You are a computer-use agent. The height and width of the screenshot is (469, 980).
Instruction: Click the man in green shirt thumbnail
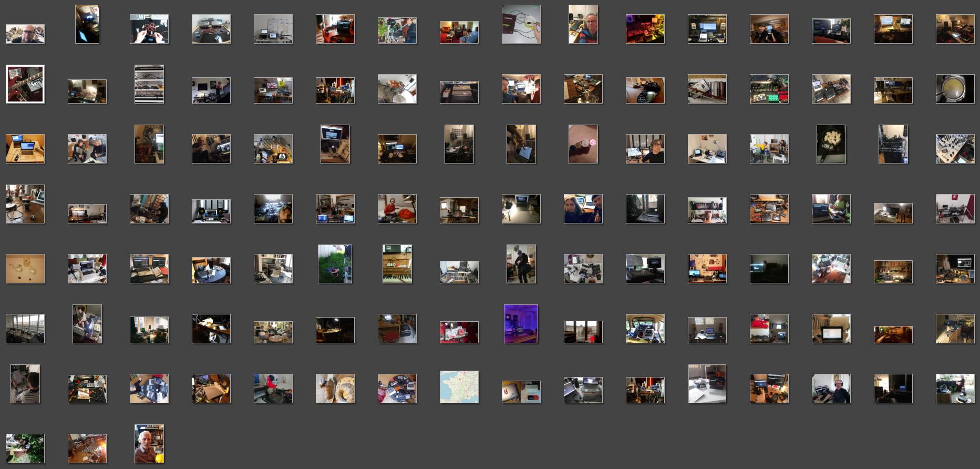[x=831, y=209]
